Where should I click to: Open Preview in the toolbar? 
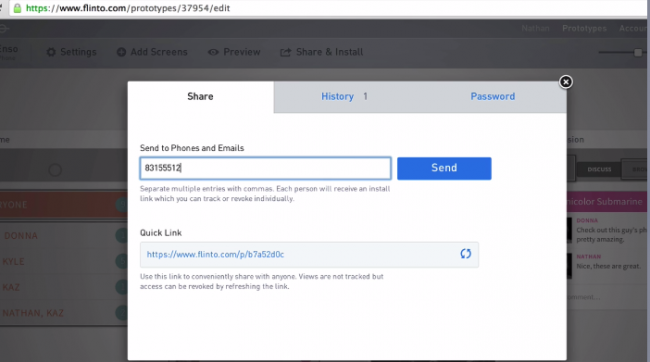coord(234,52)
